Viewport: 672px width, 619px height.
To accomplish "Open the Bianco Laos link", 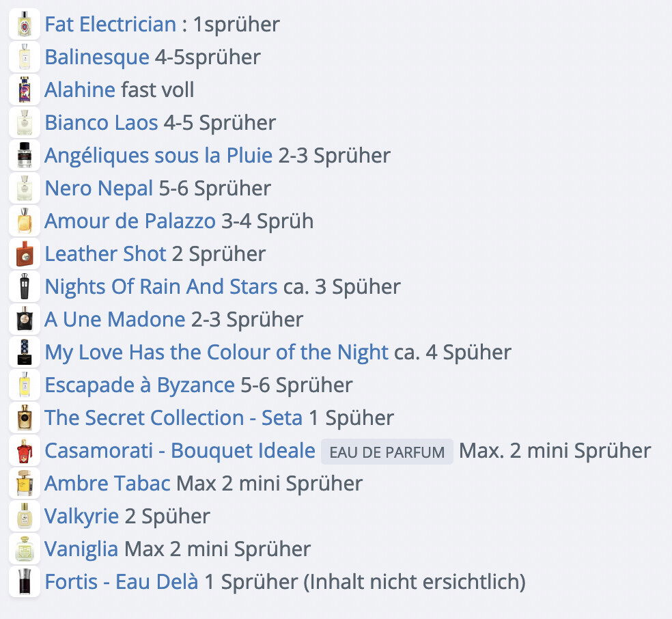I will [x=102, y=122].
